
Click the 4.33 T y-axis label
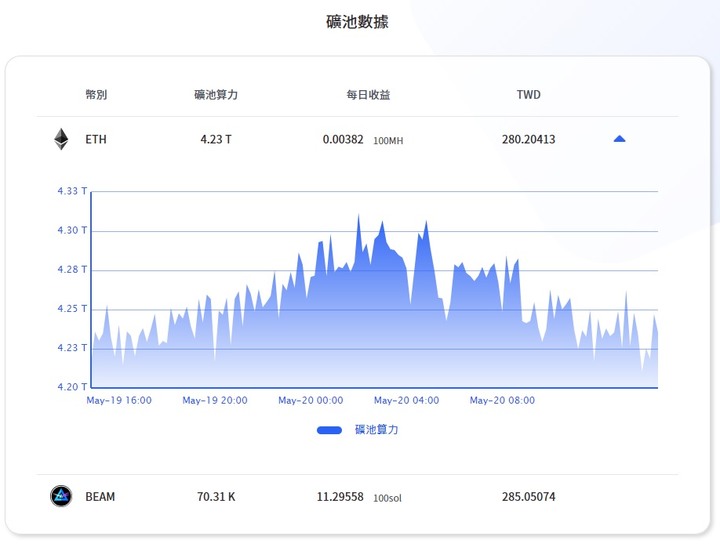pos(72,191)
